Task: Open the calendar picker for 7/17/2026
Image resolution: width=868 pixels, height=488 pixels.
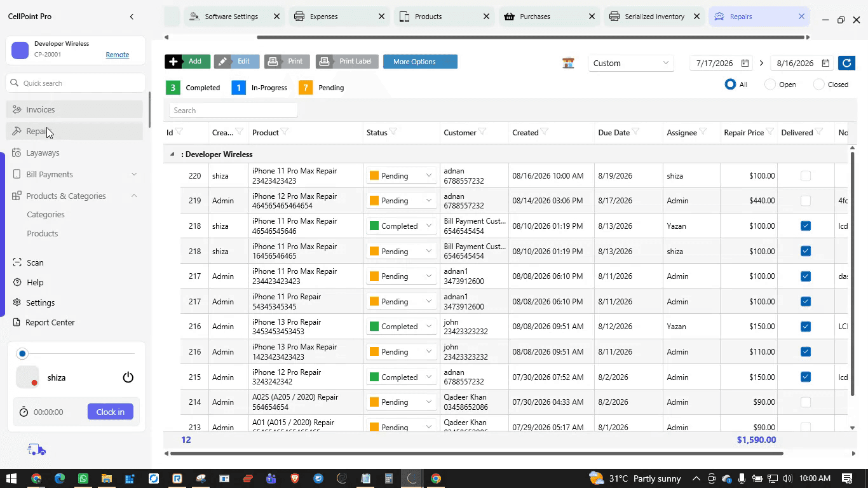Action: click(745, 63)
